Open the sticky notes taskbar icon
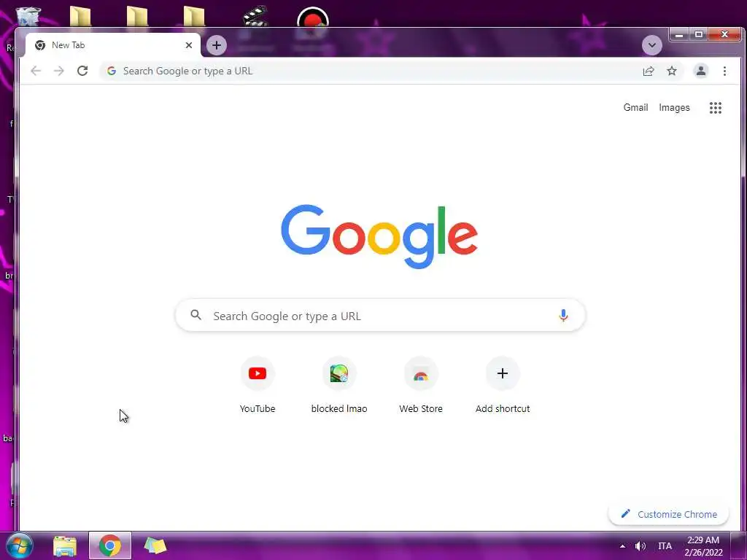 click(x=155, y=545)
